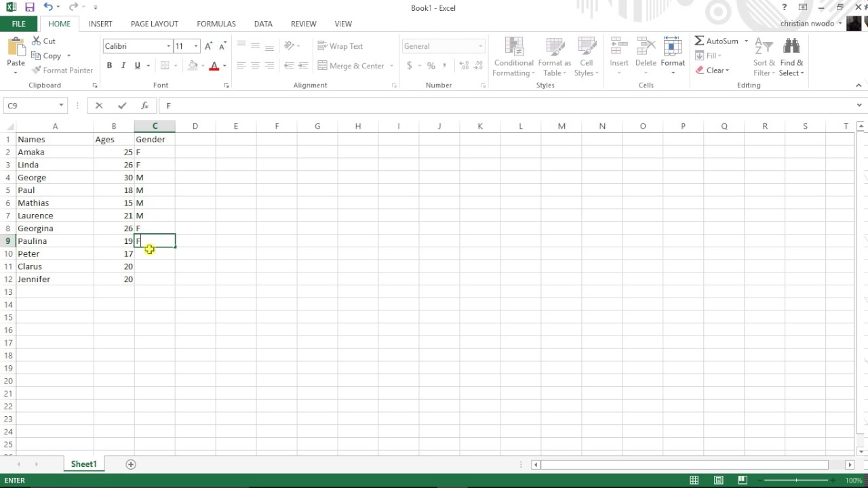The image size is (868, 488).
Task: Toggle Wrap Text
Action: pos(340,46)
